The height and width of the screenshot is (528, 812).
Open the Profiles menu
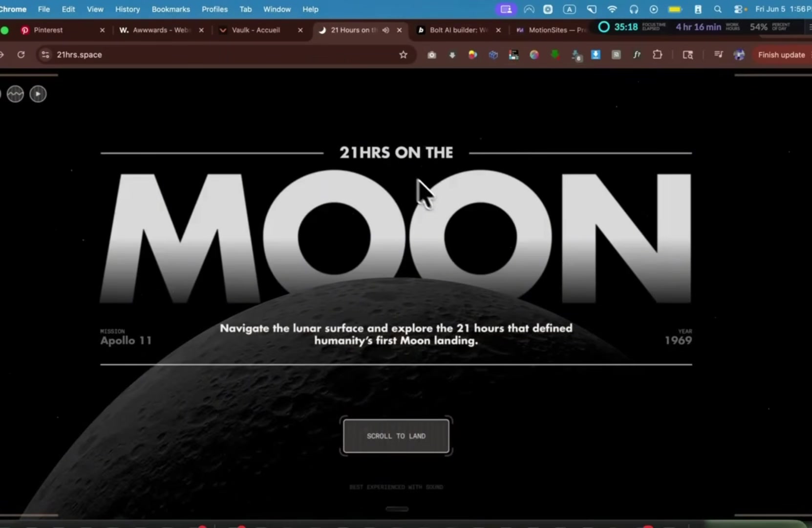pyautogui.click(x=214, y=9)
